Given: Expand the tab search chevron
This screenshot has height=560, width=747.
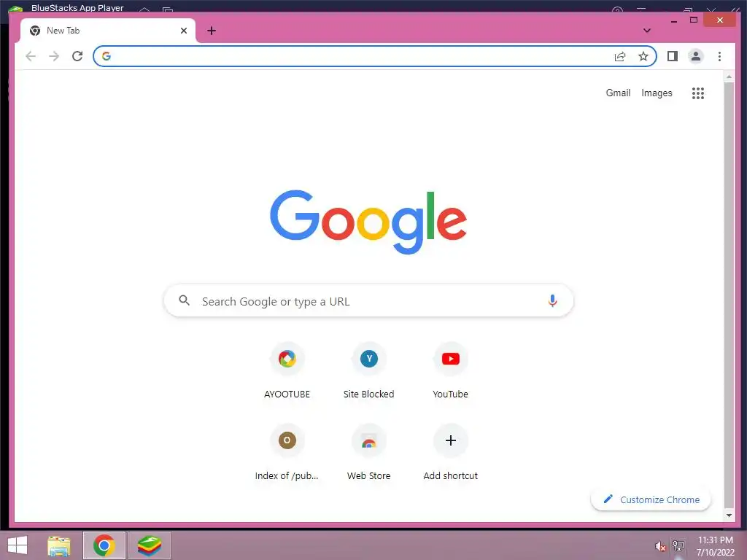Looking at the screenshot, I should 646,31.
